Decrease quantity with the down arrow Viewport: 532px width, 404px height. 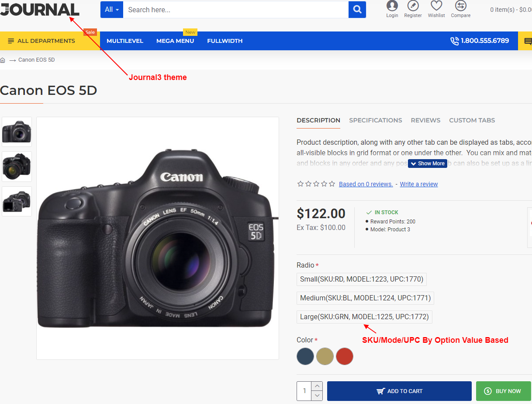point(317,396)
